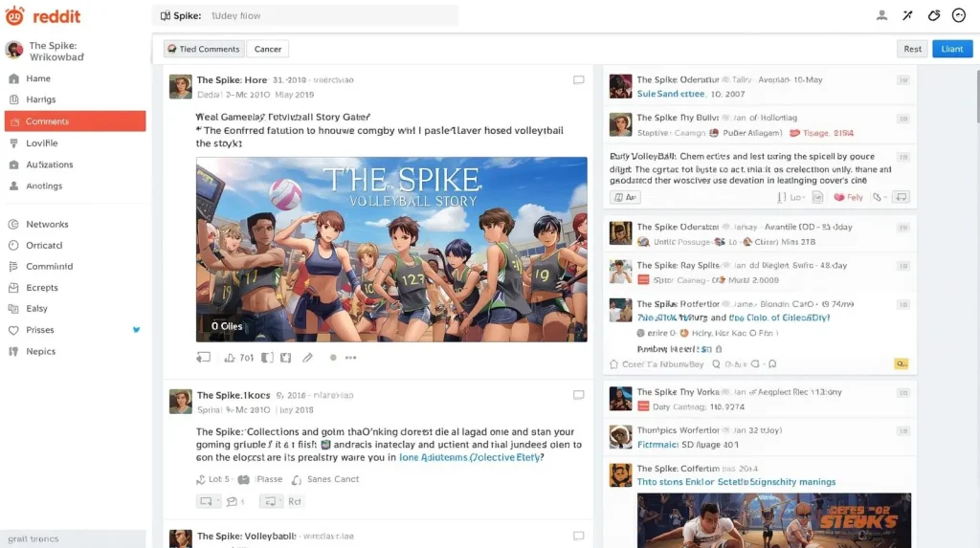Toggle checkbox on The Spike: Volleybaill post

579,536
